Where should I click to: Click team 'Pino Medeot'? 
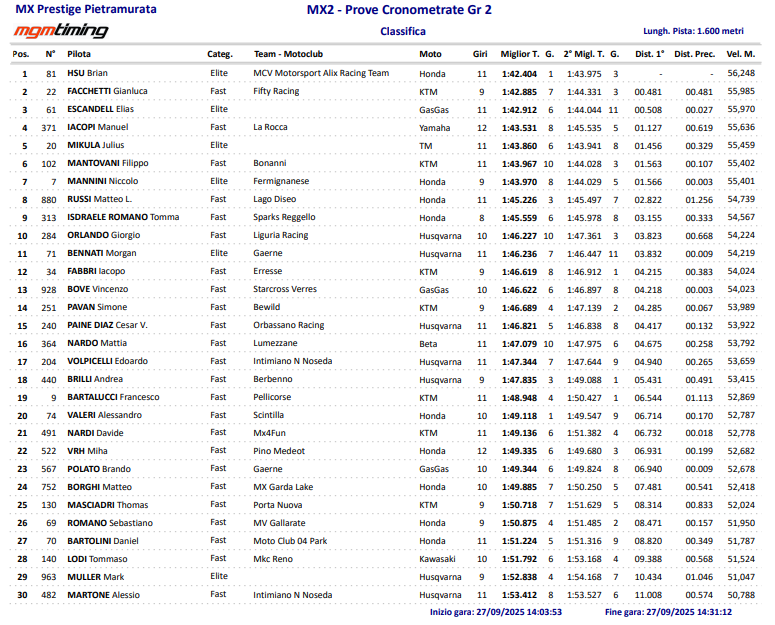pos(279,451)
